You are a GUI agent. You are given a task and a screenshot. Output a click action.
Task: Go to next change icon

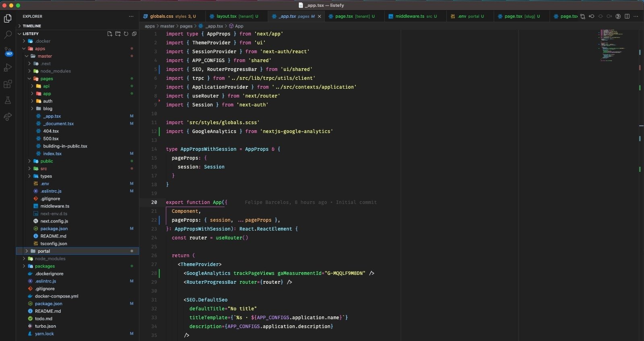coord(609,17)
